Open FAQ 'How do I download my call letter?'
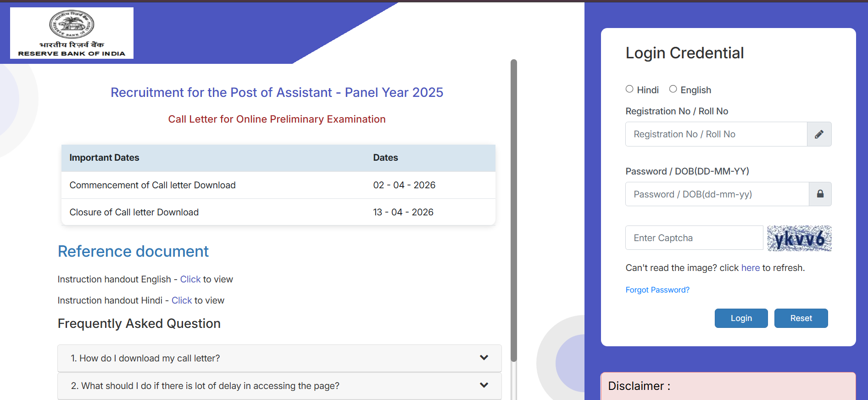The width and height of the screenshot is (868, 400). pos(145,358)
